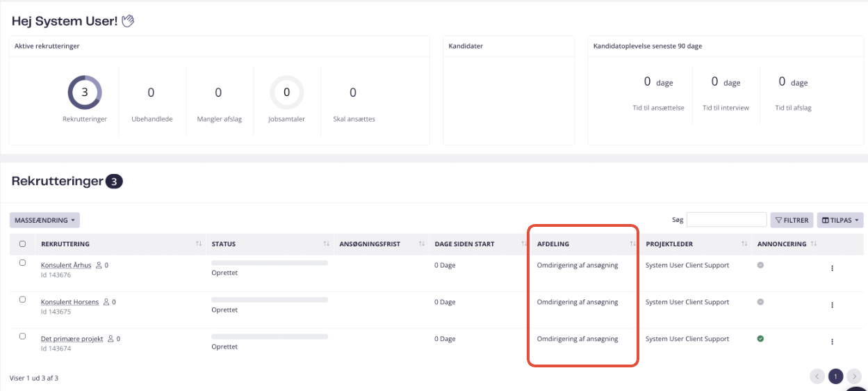Screen dimensions: 868x391
Task: Click progress bar for Det primære projekt status
Action: tap(270, 337)
